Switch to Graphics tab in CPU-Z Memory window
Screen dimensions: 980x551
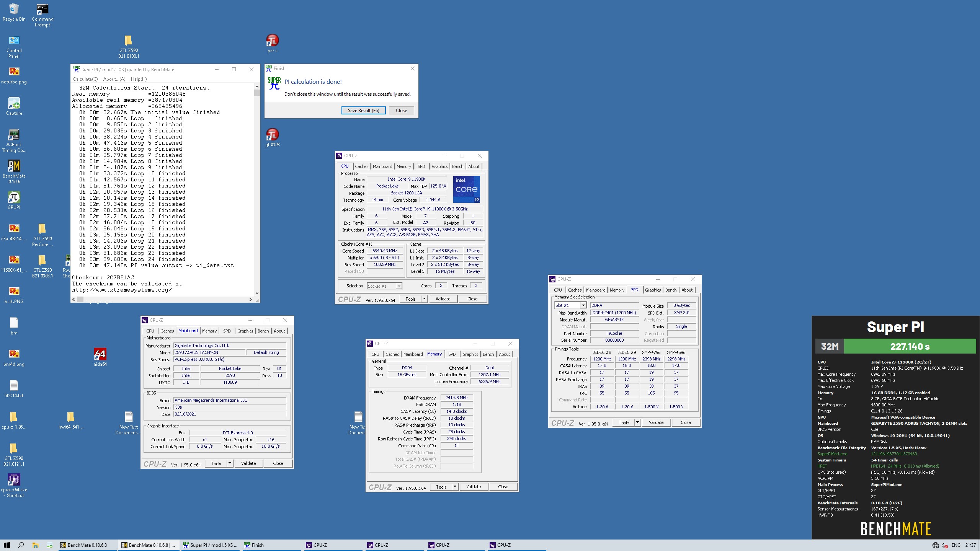click(470, 354)
